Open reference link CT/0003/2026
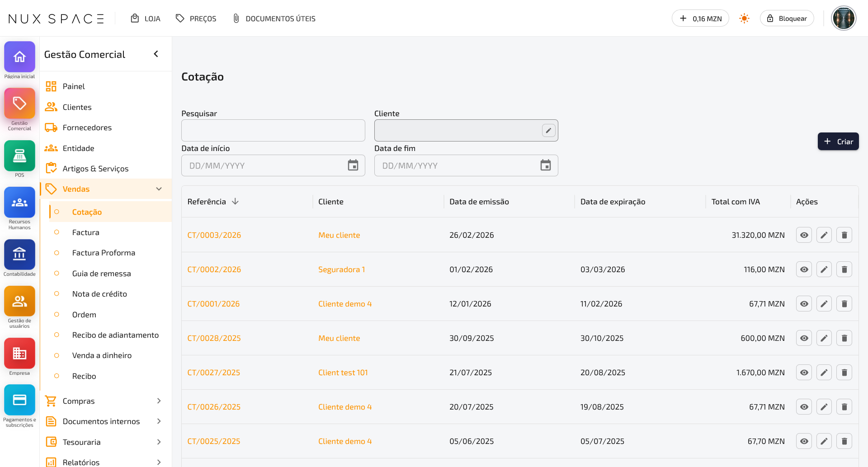868x467 pixels. coord(214,235)
